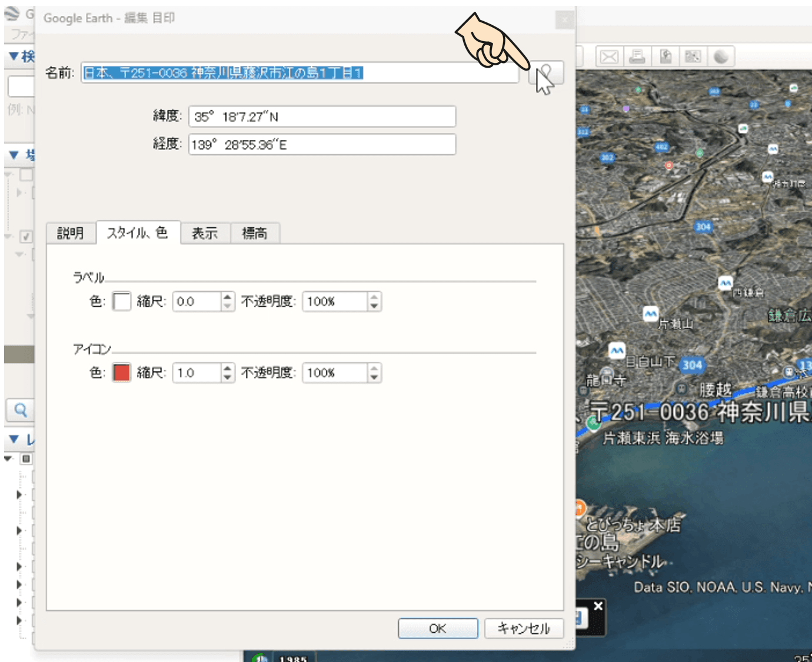Viewport: 812px width, 662px height.
Task: Collapse the search panel blue triangle
Action: (x=14, y=57)
